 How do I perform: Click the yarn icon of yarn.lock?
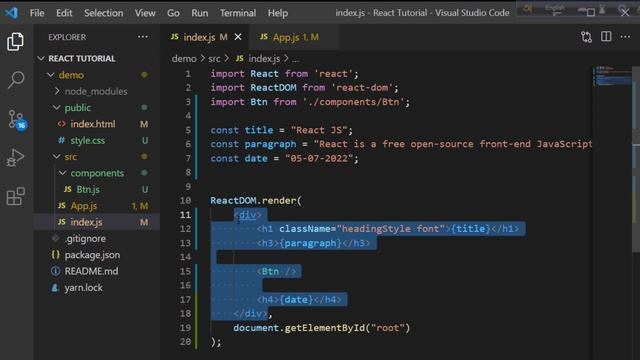click(55, 287)
